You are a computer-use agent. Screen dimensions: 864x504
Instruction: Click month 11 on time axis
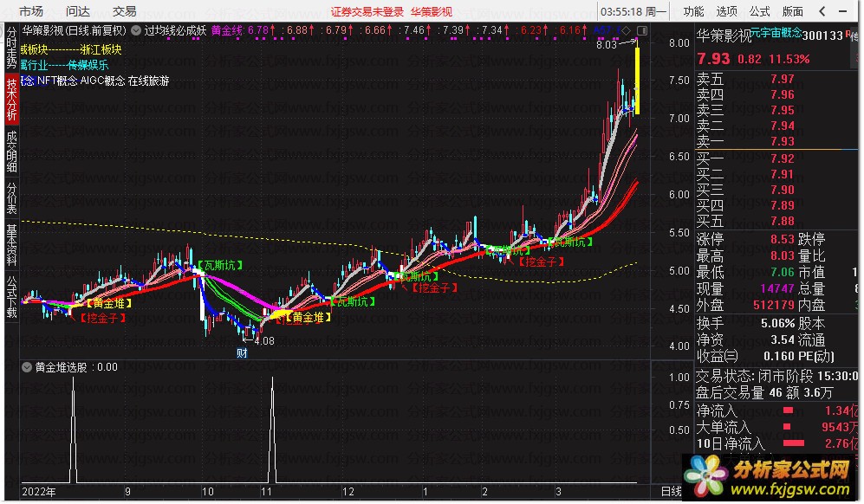click(x=267, y=492)
